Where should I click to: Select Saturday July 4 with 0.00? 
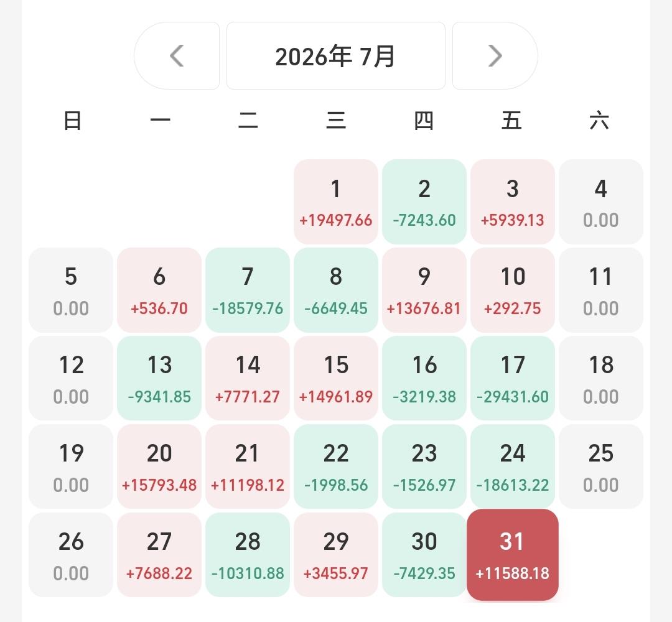point(601,202)
